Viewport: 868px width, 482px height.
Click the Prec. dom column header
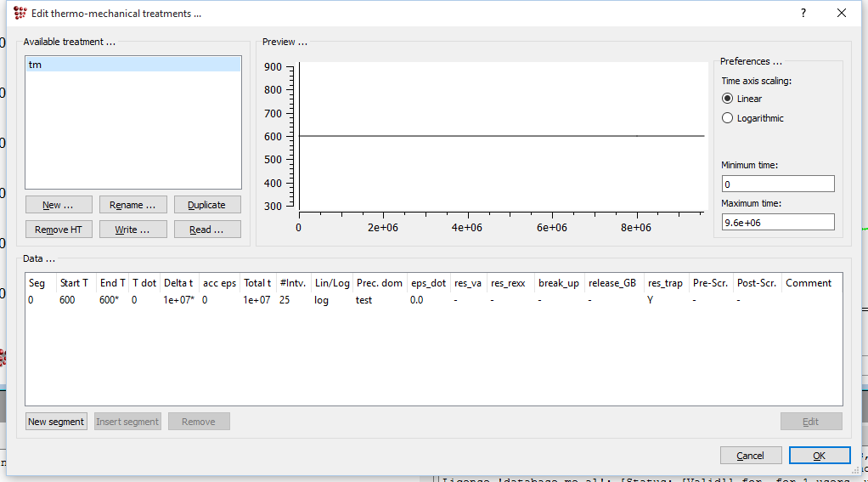(x=379, y=283)
